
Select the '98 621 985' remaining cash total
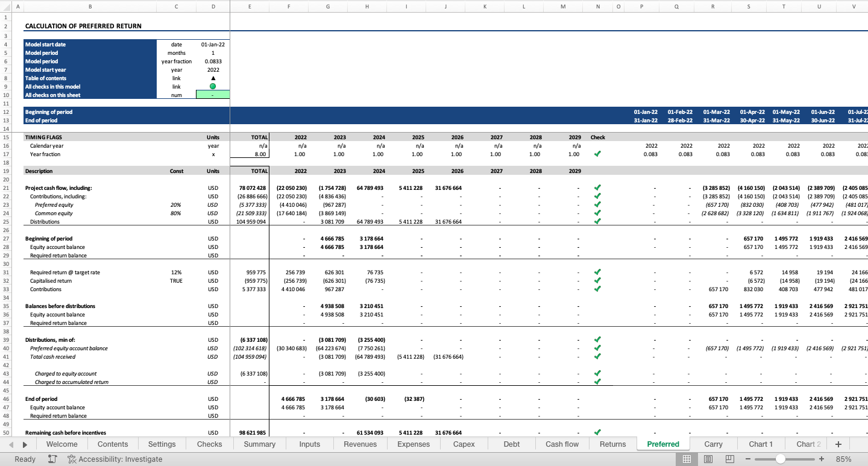(x=250, y=433)
